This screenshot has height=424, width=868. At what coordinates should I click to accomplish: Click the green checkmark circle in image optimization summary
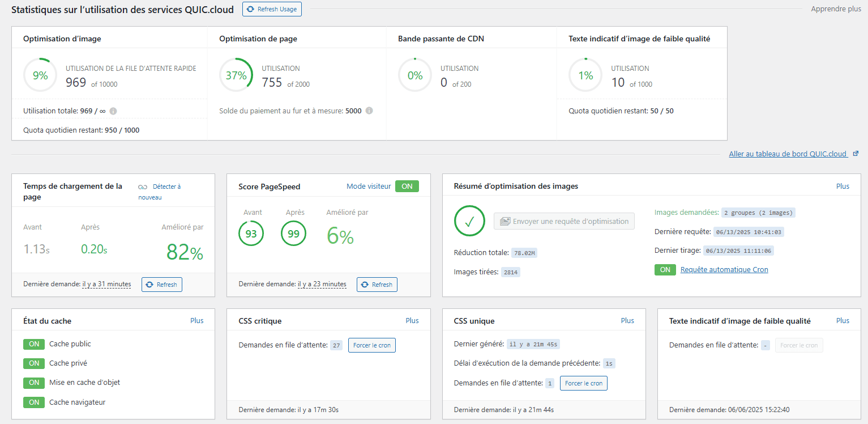[x=469, y=221]
